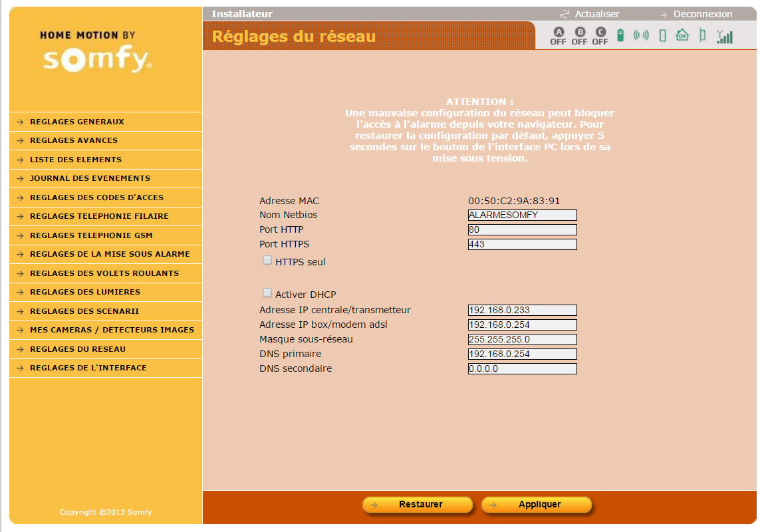Click the zone B OFF status icon
The image size is (760, 532).
579,36
